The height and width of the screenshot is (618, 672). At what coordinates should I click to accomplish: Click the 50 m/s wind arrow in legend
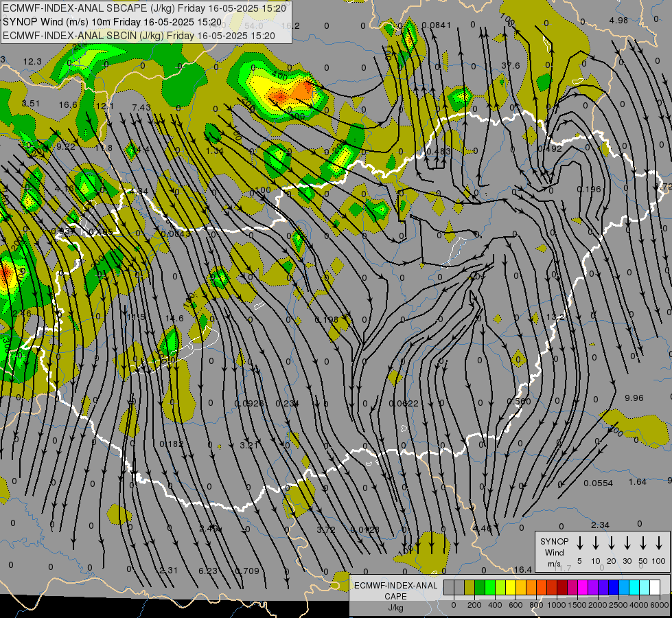[x=643, y=542]
